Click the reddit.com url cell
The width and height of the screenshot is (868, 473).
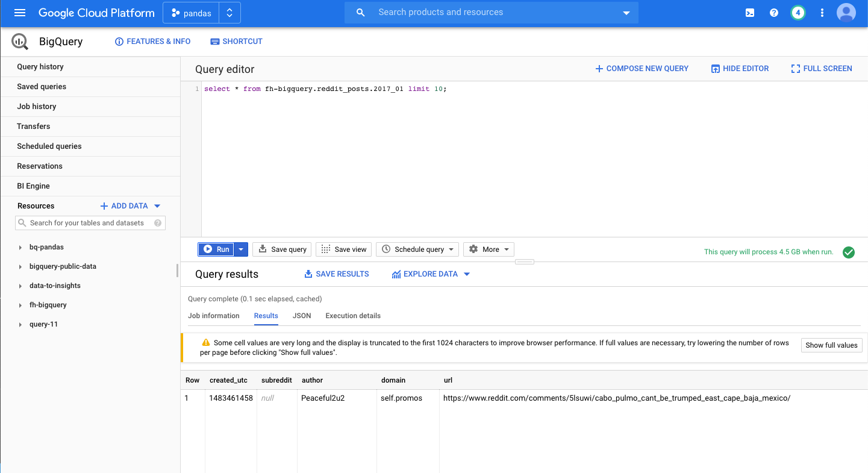(616, 398)
